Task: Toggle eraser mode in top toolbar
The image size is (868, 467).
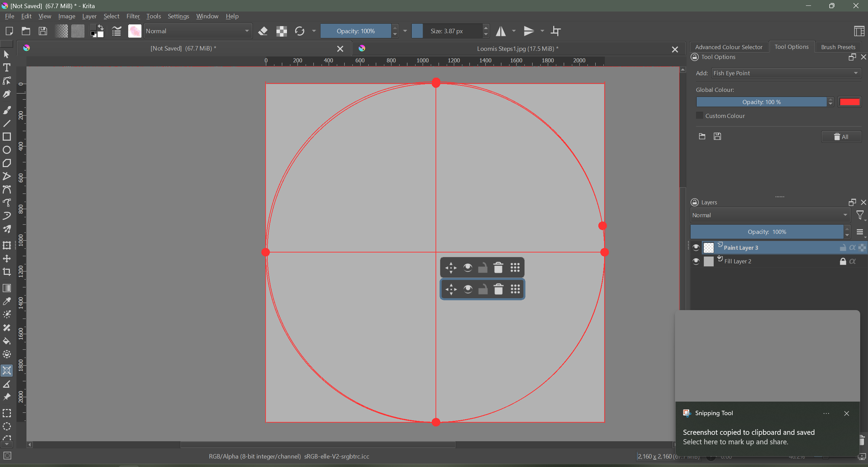Action: (x=263, y=31)
